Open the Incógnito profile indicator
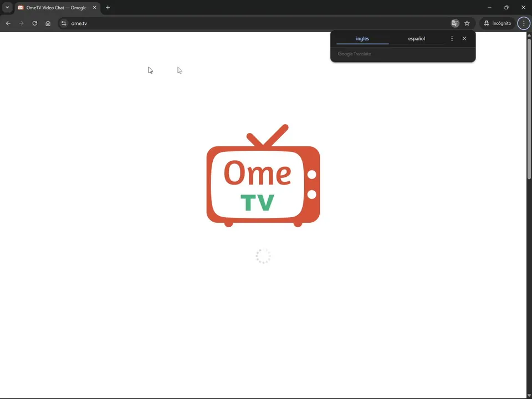The height and width of the screenshot is (399, 532). [x=498, y=23]
